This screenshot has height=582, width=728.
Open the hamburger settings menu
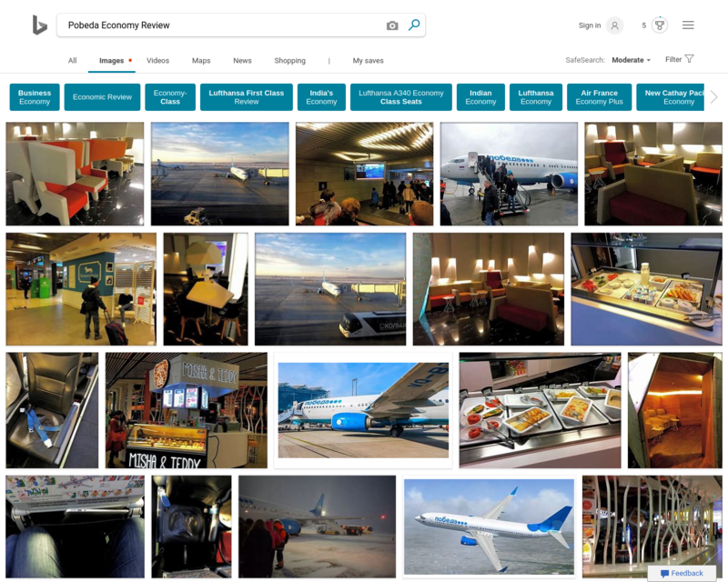tap(688, 25)
